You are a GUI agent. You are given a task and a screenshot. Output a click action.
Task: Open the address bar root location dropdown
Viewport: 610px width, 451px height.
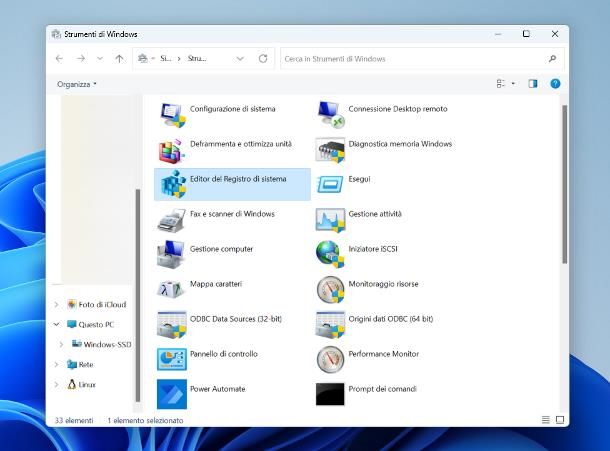(153, 58)
